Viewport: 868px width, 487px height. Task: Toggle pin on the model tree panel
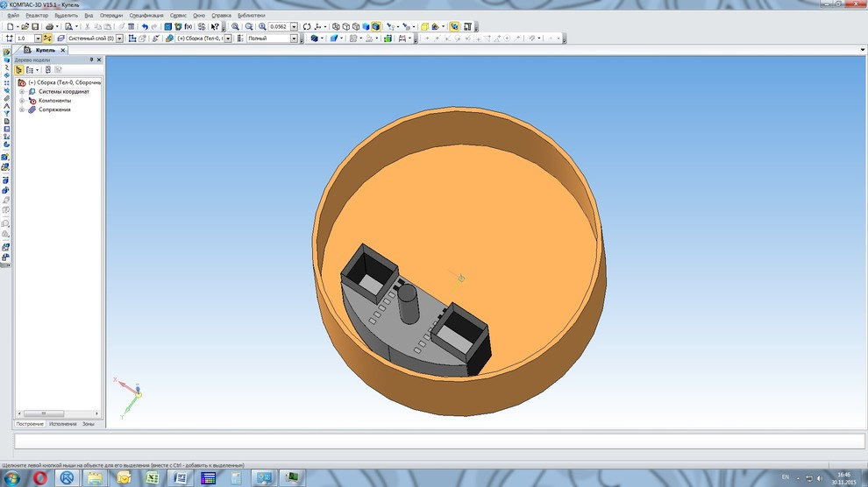point(90,60)
